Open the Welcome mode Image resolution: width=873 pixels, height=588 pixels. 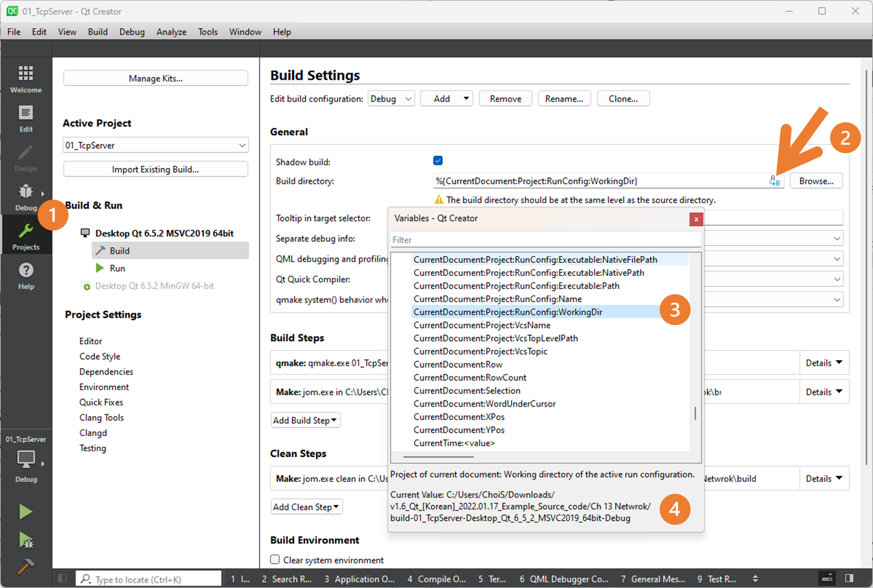click(26, 78)
